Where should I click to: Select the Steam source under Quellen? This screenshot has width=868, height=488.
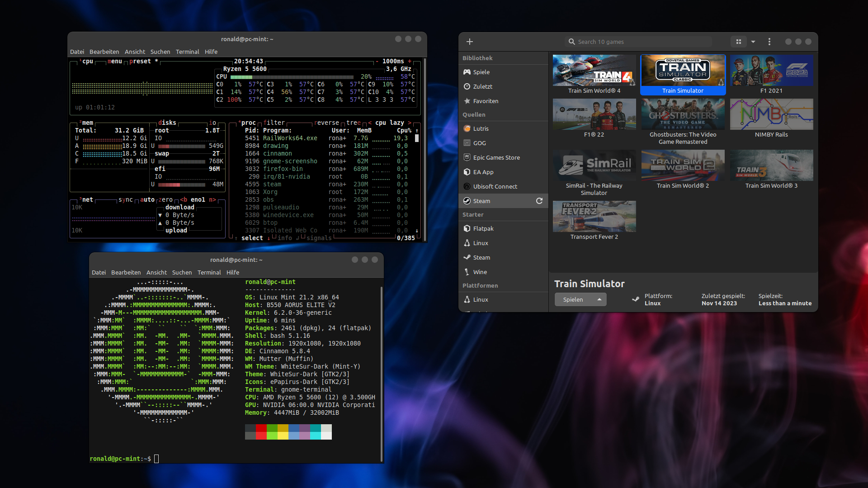tap(504, 201)
